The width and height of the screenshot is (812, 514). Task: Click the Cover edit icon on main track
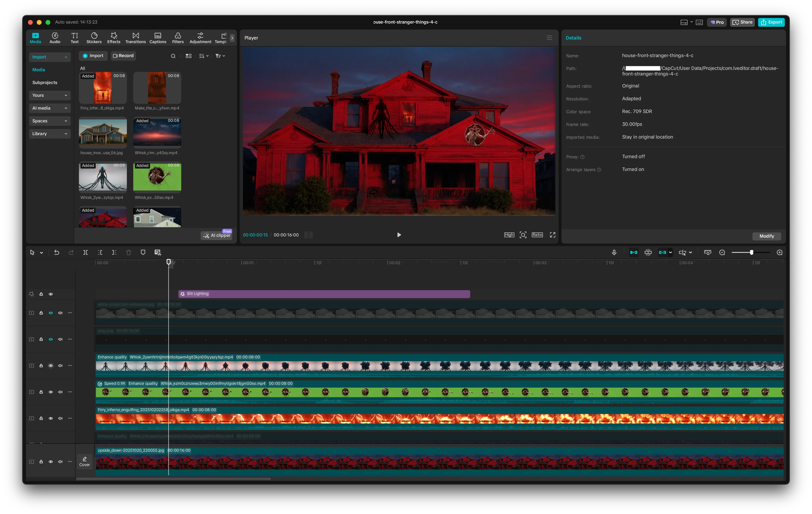85,461
